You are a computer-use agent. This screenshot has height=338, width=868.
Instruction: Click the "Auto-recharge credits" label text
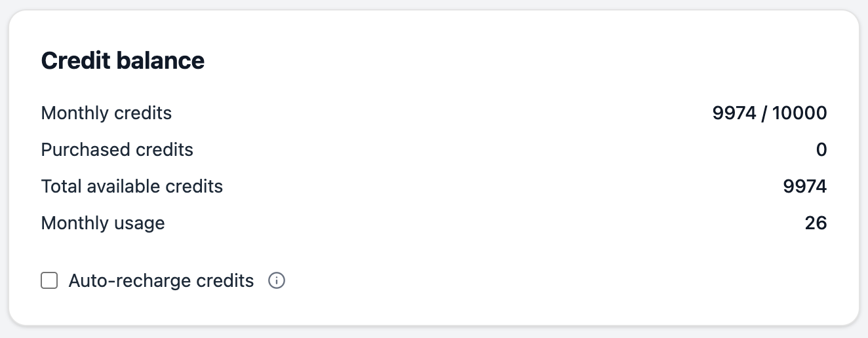[x=161, y=281]
